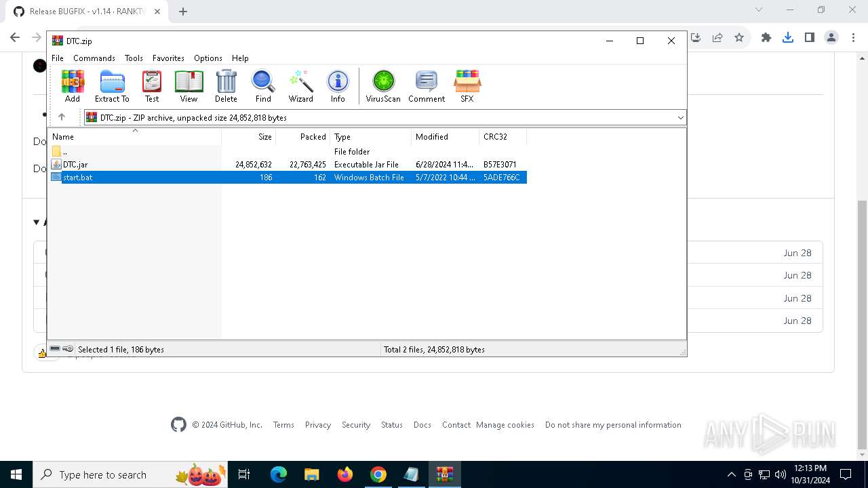Screen dimensions: 868x488
Task: Open File Explorer from taskbar
Action: click(x=312, y=474)
